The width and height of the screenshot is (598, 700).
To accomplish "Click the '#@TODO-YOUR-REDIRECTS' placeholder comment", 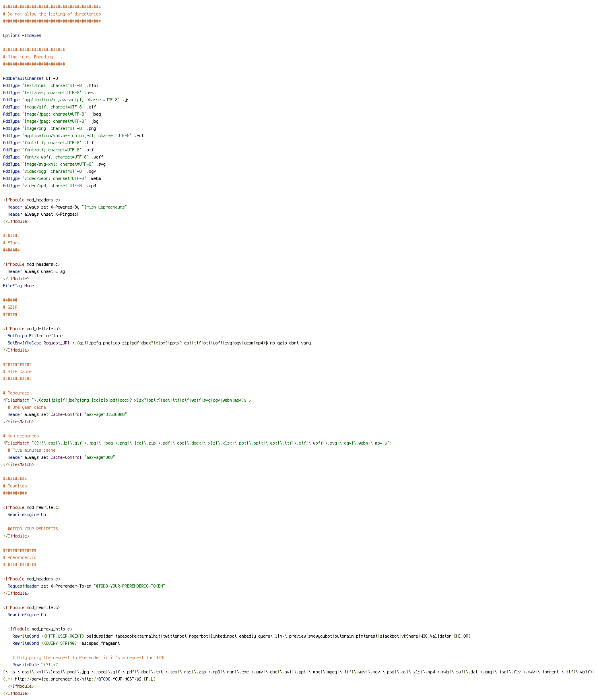I will coord(33,529).
